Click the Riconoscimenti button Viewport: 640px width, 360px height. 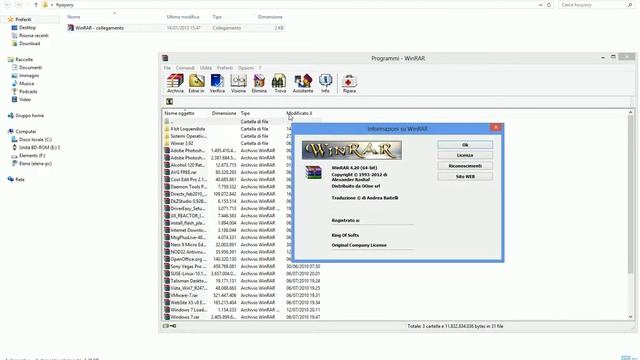click(465, 166)
